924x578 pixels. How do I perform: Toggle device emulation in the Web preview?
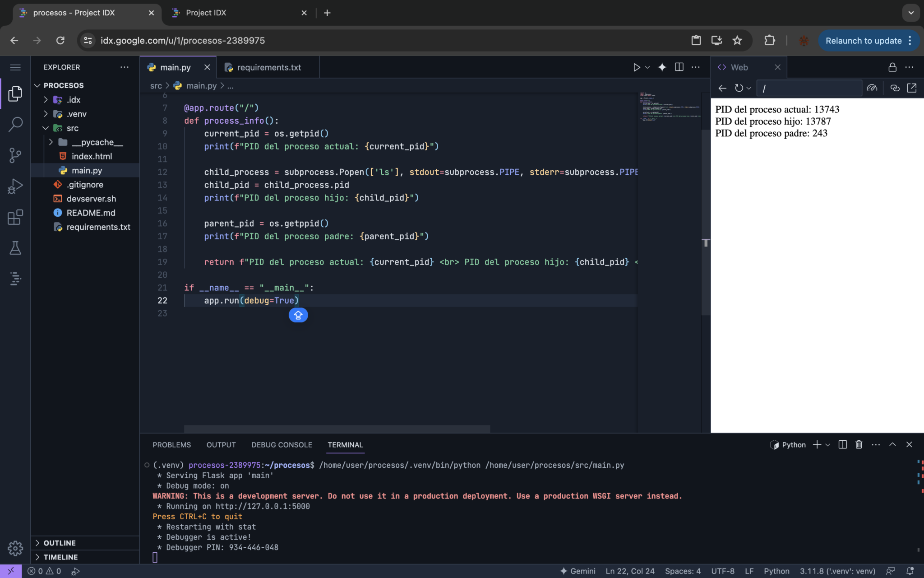873,88
